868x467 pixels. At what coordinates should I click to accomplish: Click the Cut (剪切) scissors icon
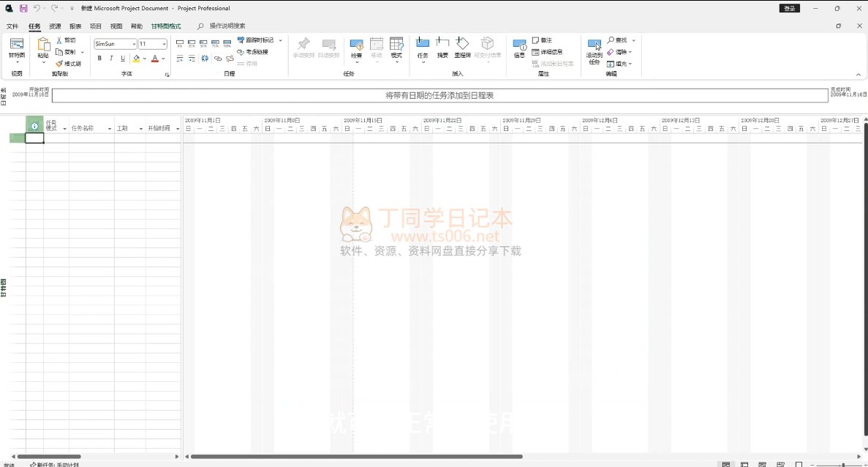[59, 40]
